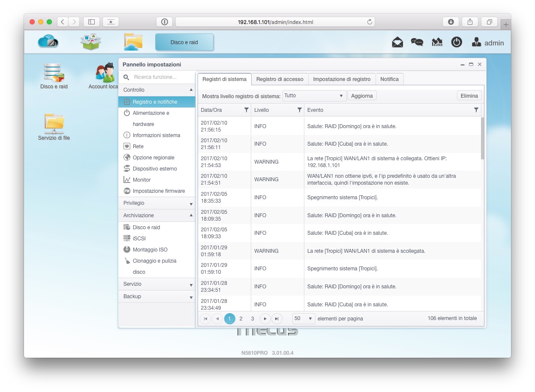Open Montaggio ISO in sidebar

(157, 250)
